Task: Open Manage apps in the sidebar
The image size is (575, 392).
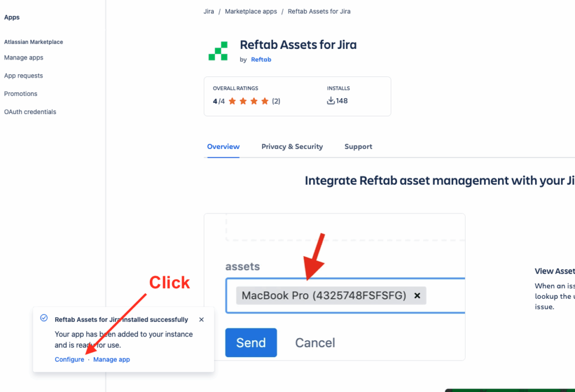Action: pos(24,57)
